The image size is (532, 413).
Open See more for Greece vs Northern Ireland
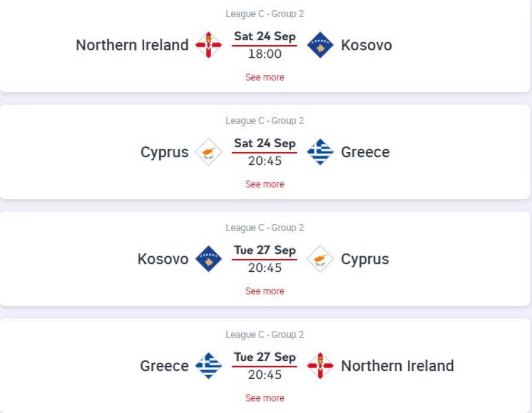point(265,398)
